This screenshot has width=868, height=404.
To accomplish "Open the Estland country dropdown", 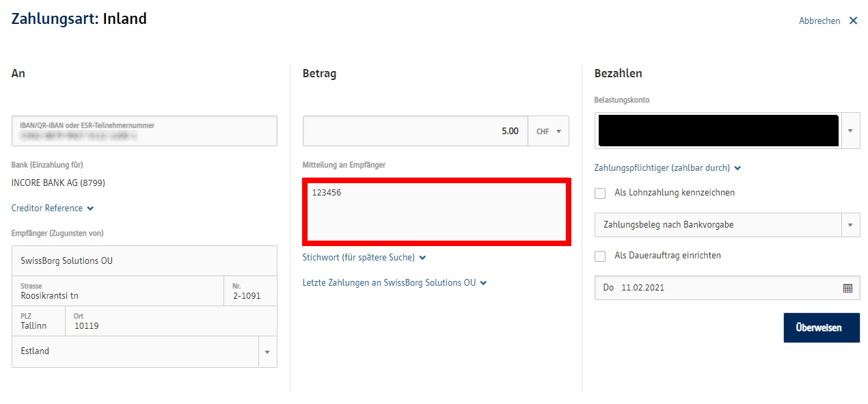I will click(x=267, y=352).
